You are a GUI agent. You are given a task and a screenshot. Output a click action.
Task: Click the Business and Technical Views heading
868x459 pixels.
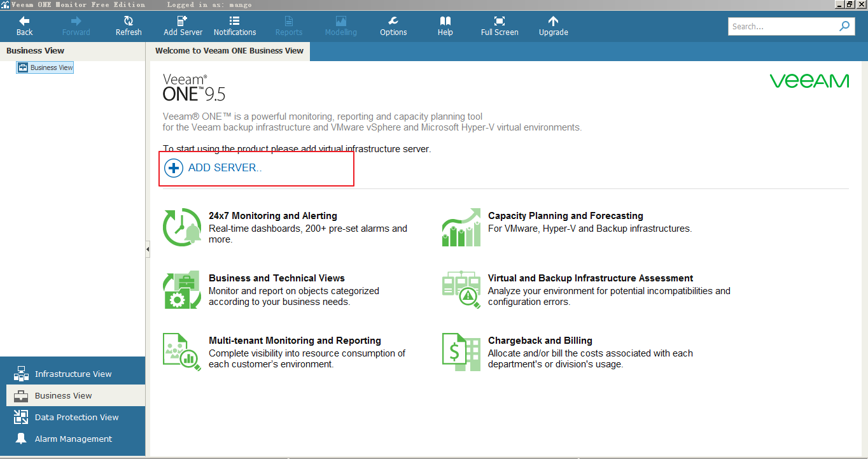[x=277, y=278]
